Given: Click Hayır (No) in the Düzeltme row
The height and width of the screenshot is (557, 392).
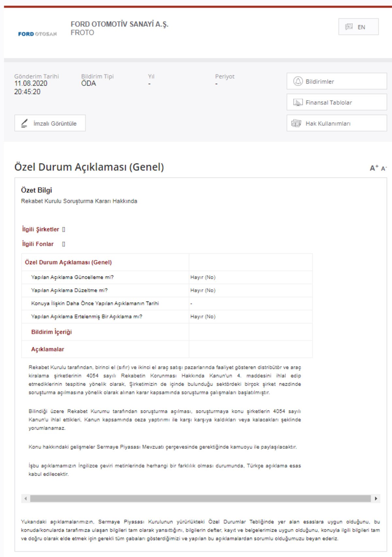Looking at the screenshot, I should coord(203,290).
